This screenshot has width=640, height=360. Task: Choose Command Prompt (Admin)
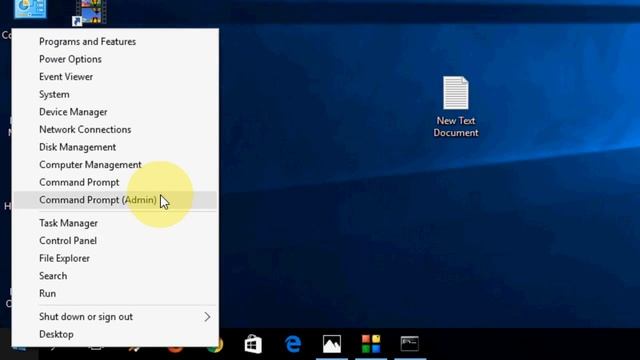tap(115, 200)
